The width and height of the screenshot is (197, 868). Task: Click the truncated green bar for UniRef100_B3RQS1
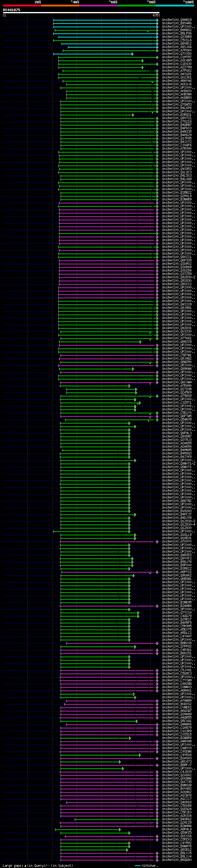coord(97,115)
